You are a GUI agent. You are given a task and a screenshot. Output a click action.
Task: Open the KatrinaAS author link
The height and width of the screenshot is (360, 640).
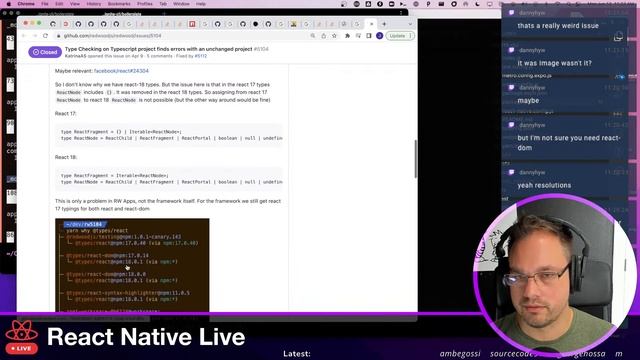[76, 56]
